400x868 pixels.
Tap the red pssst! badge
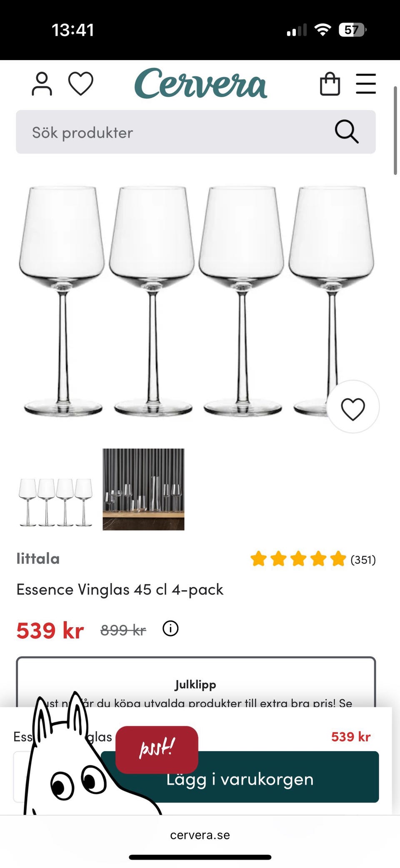click(x=157, y=749)
